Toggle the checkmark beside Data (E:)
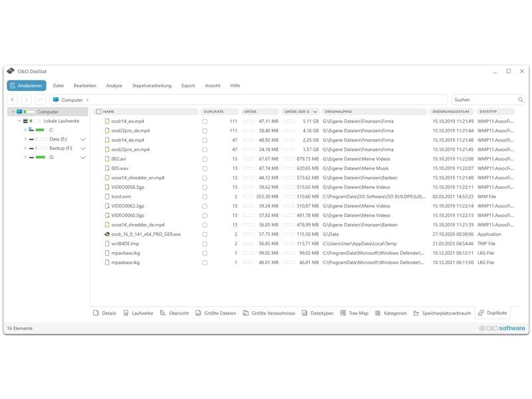The width and height of the screenshot is (532, 399). pos(83,139)
